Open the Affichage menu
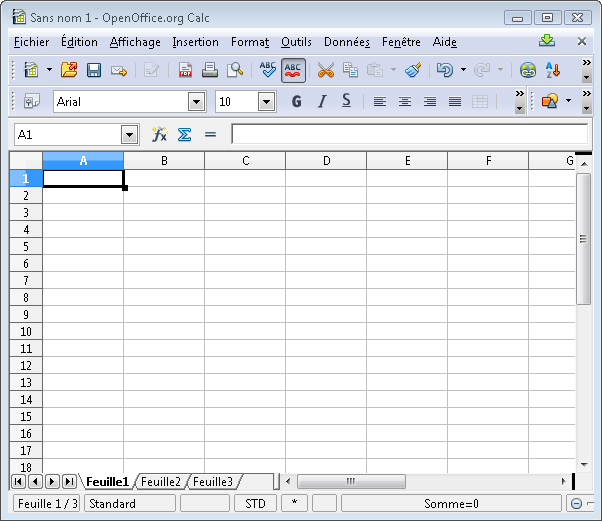Screen dimensions: 602x521 click(x=135, y=42)
